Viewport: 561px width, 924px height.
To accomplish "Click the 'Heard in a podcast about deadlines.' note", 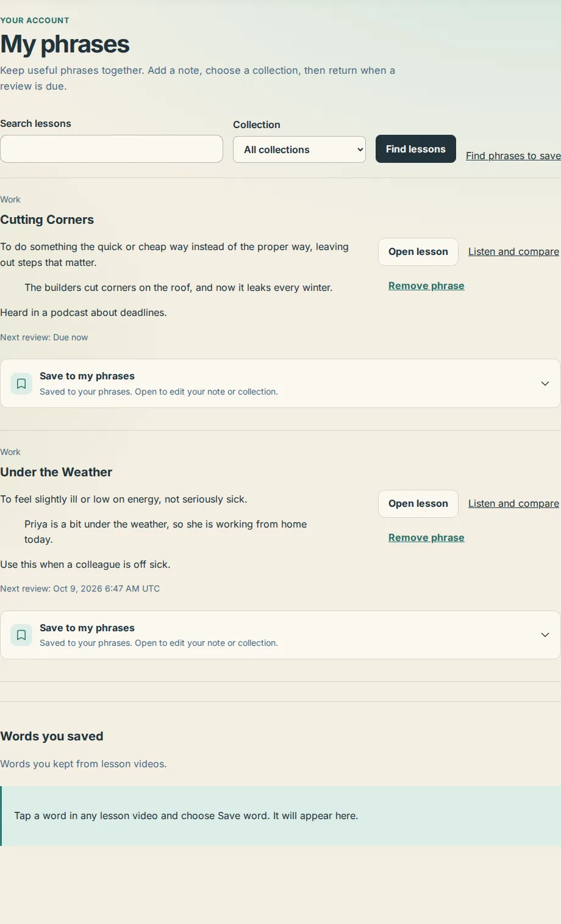I will click(x=84, y=312).
